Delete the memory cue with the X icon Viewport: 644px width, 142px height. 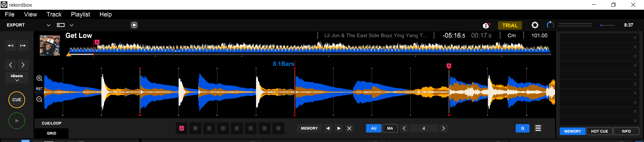click(349, 128)
